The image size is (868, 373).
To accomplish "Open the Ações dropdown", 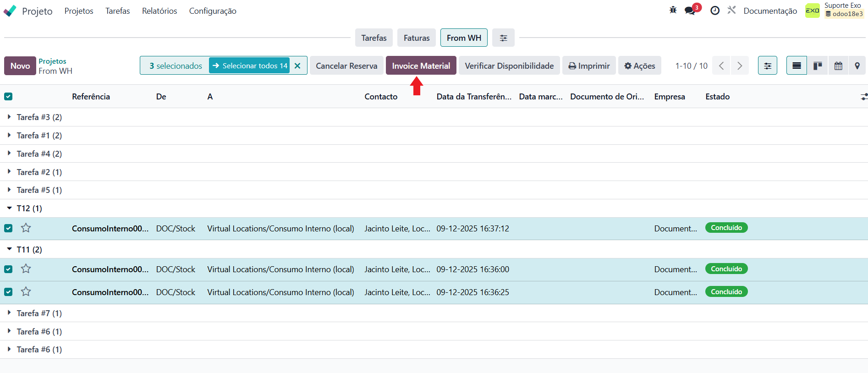I will tap(640, 66).
